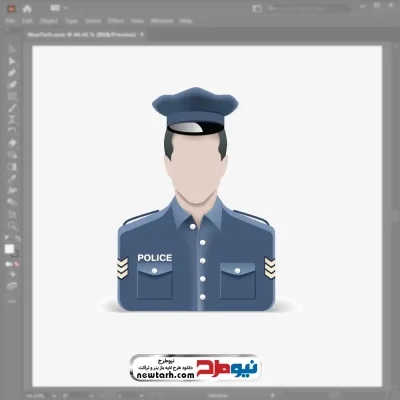Screen dimensions: 400x400
Task: Open the View menu
Action: (x=137, y=21)
